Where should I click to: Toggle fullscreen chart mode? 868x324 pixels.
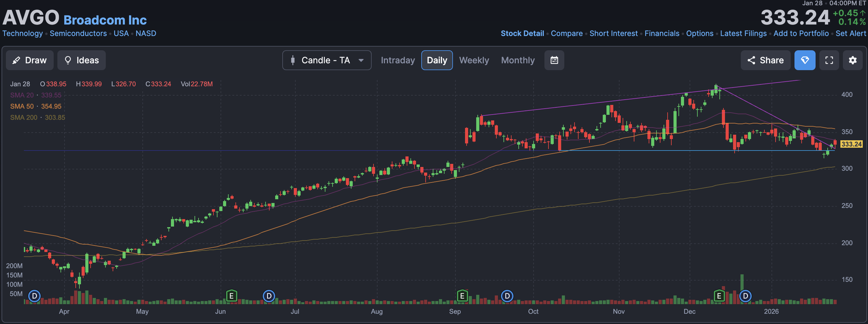click(829, 60)
